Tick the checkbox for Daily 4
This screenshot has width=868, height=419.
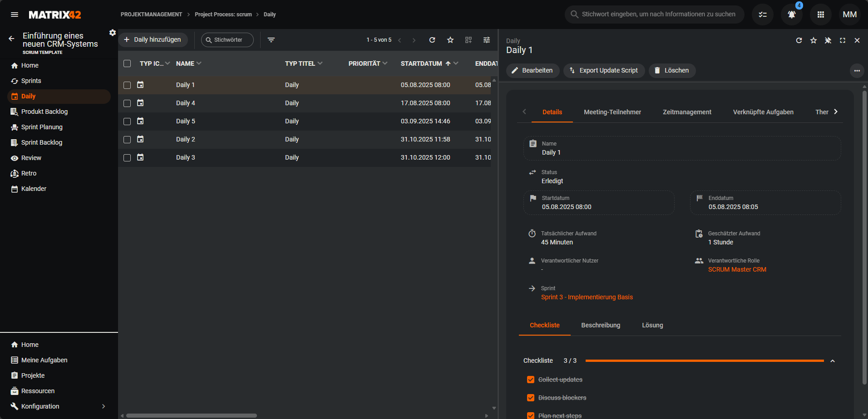tap(127, 103)
